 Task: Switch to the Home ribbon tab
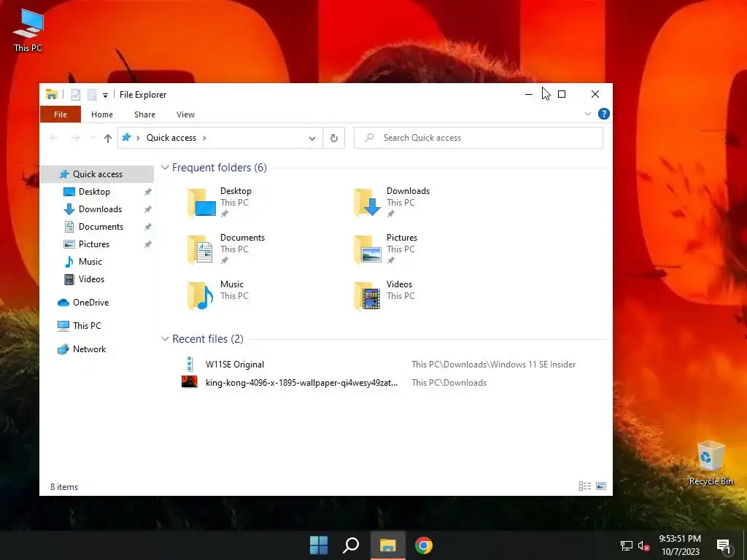pos(102,114)
